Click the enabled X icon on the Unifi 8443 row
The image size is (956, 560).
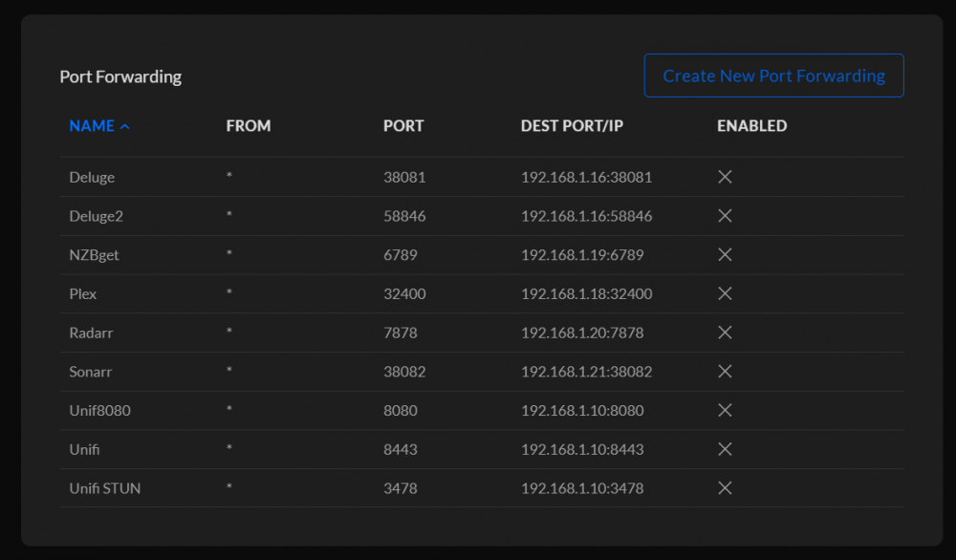pos(725,449)
